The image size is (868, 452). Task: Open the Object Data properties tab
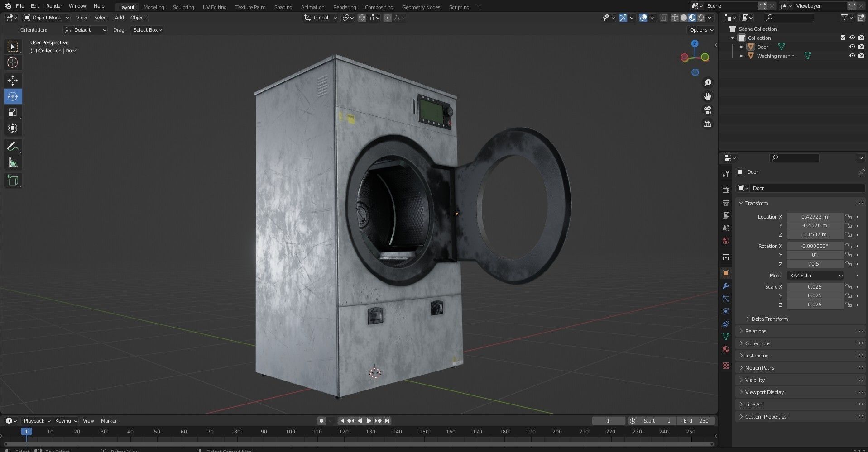tap(726, 337)
